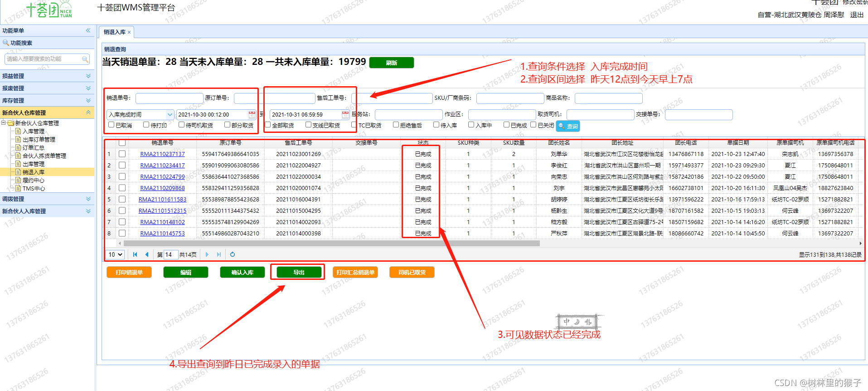
Task: Click the 退出 logout link
Action: [x=857, y=15]
